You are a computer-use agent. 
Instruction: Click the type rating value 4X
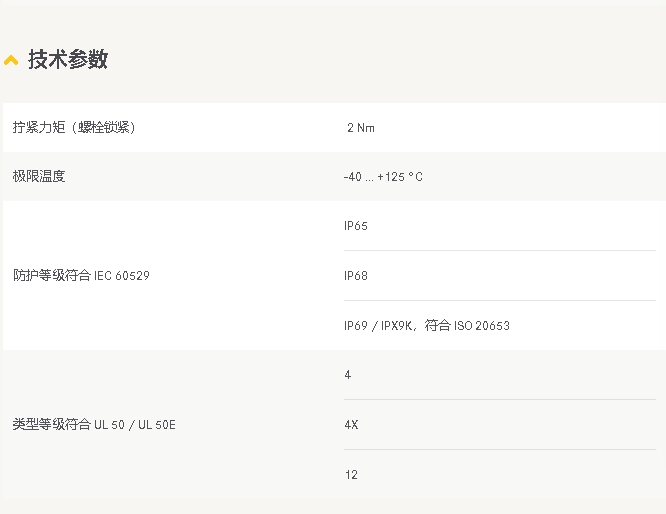coord(351,425)
